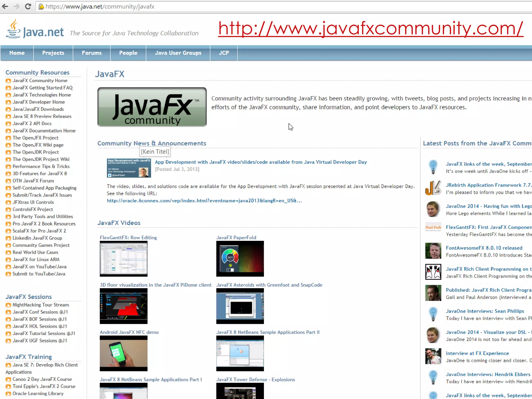
Task: Switch to the Forums navigation tab
Action: pos(91,53)
